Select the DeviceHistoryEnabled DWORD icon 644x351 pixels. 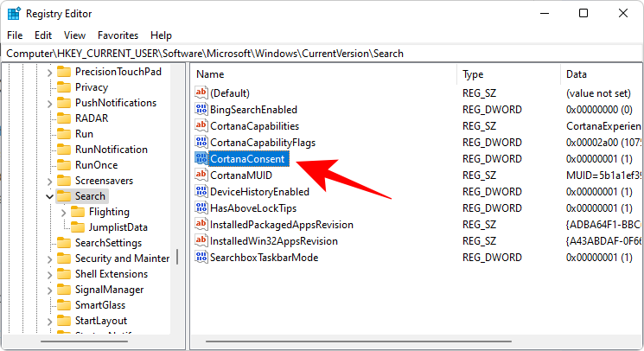[201, 192]
